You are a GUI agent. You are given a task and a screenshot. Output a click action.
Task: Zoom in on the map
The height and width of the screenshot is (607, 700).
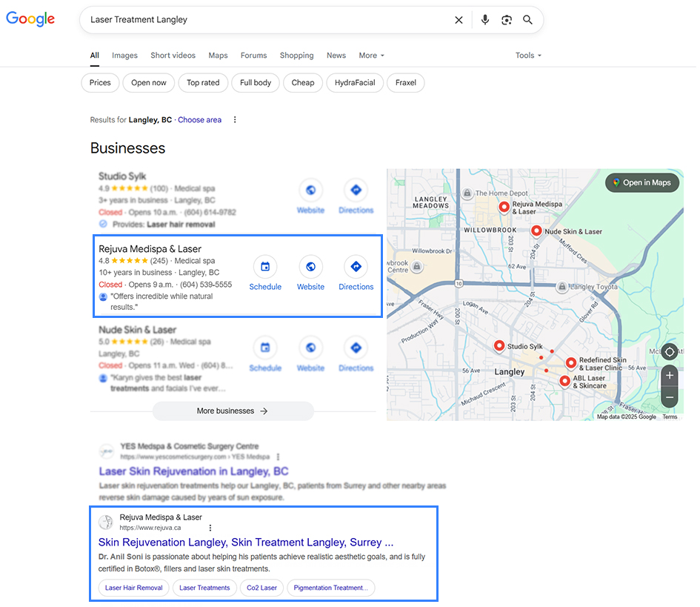coord(669,376)
